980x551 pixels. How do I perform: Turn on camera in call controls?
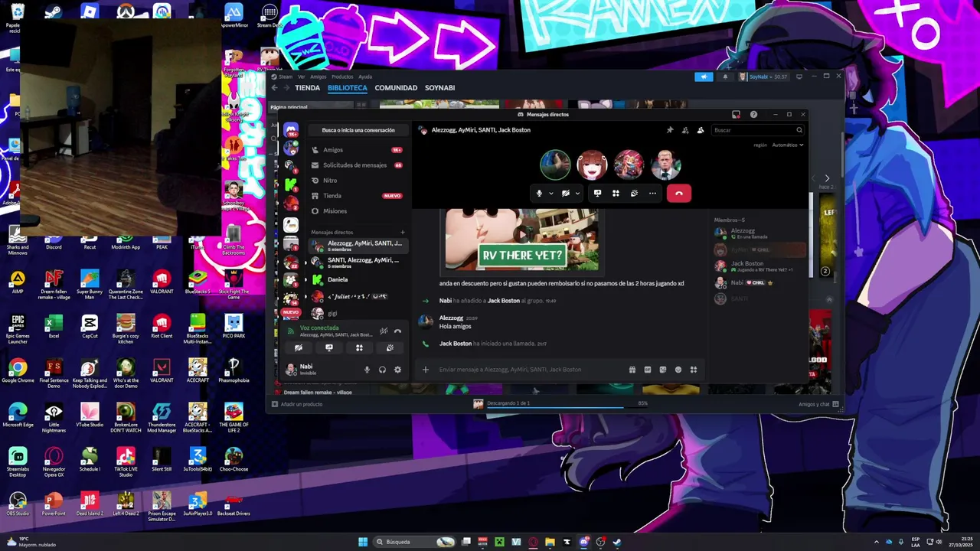click(x=566, y=194)
